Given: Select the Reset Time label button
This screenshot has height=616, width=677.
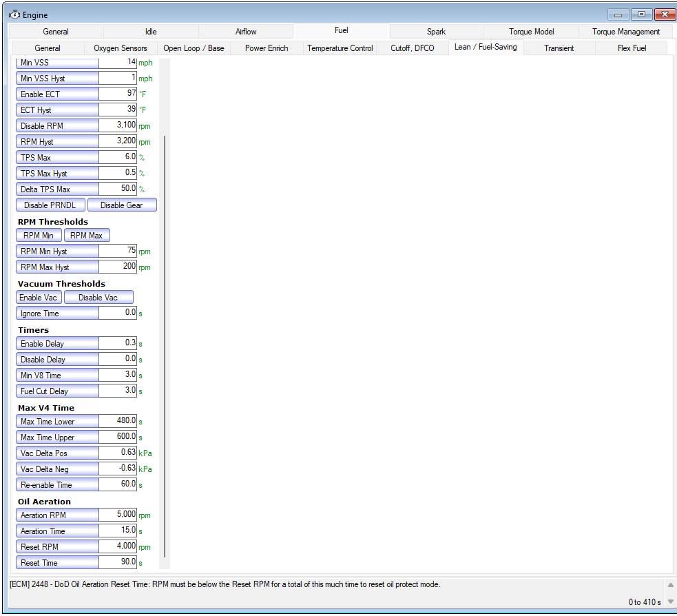Looking at the screenshot, I should [57, 562].
